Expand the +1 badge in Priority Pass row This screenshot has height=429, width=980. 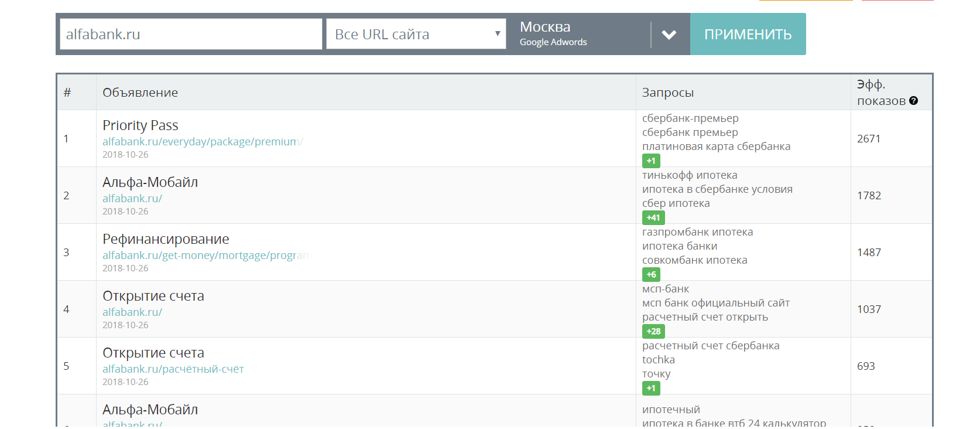coord(651,161)
